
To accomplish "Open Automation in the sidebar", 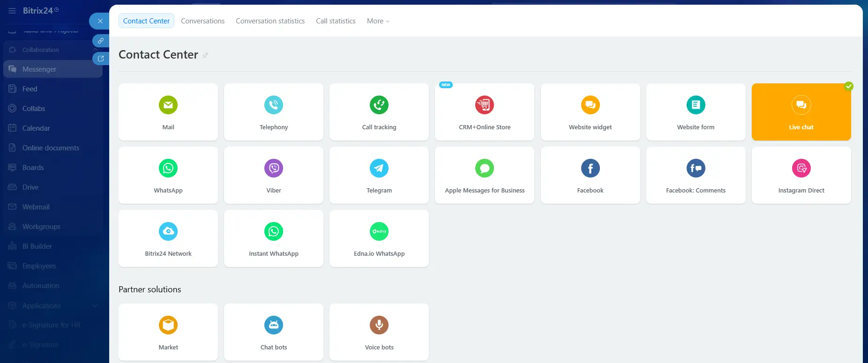I will pyautogui.click(x=52, y=285).
